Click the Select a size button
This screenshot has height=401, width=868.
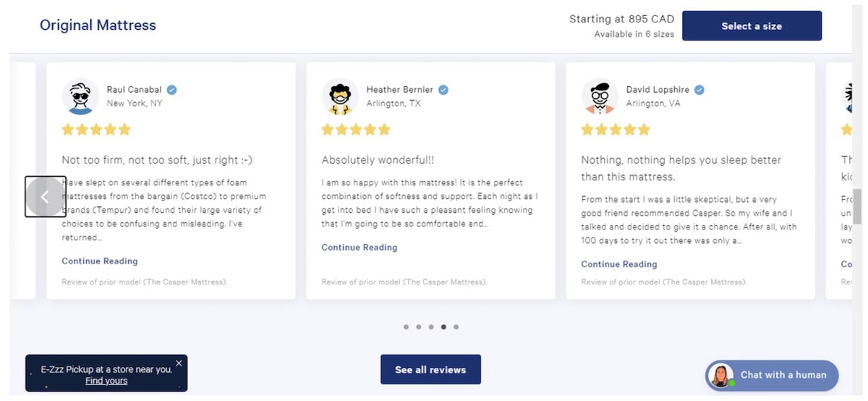tap(752, 26)
